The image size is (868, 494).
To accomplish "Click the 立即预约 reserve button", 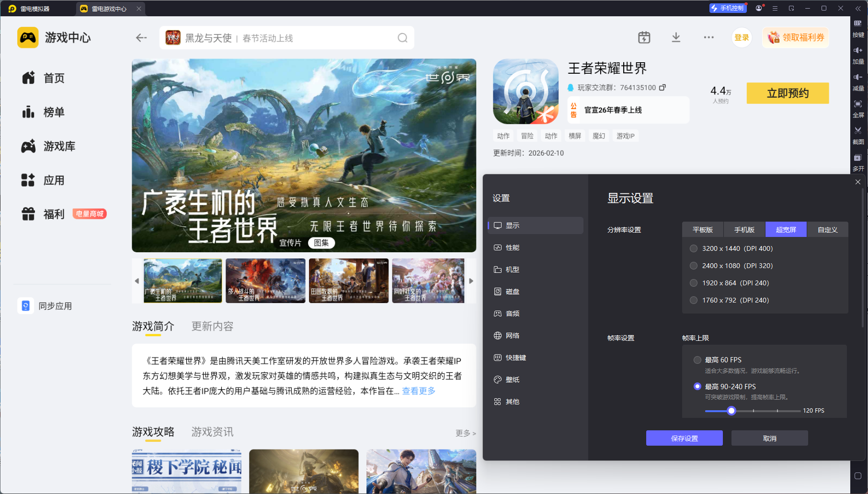I will 788,93.
